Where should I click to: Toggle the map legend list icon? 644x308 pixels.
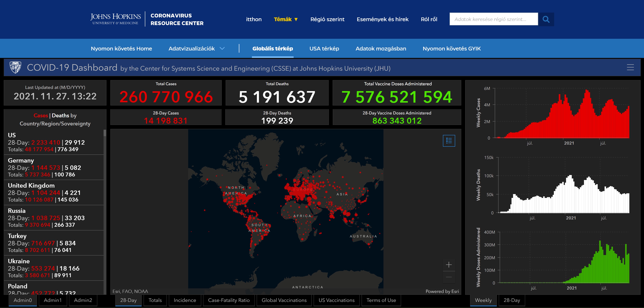click(449, 141)
